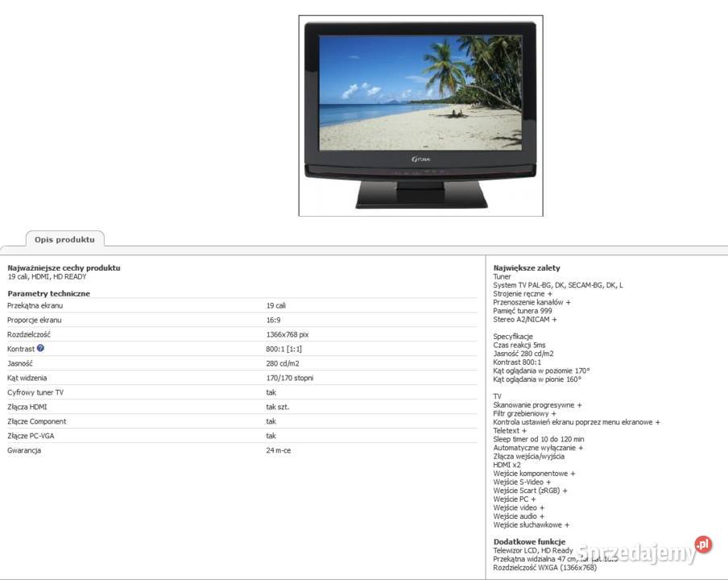Select the 24 m-ce warranty value
Image resolution: width=728 pixels, height=580 pixels.
[279, 450]
